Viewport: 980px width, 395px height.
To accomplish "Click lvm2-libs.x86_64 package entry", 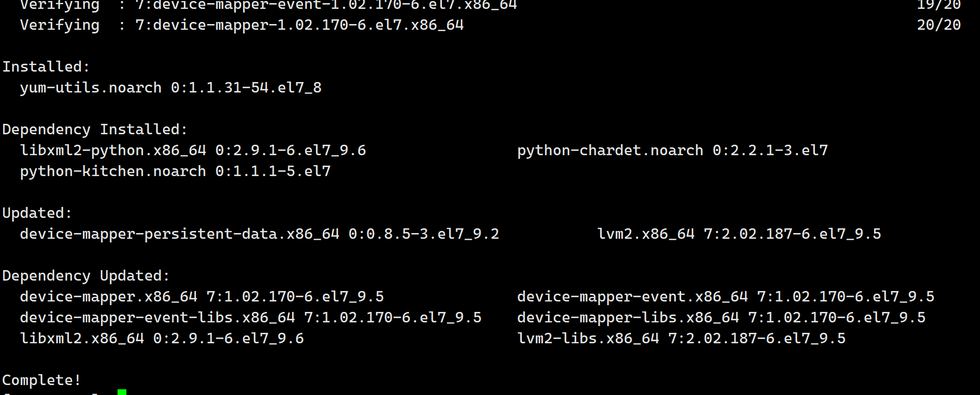I will coord(681,338).
